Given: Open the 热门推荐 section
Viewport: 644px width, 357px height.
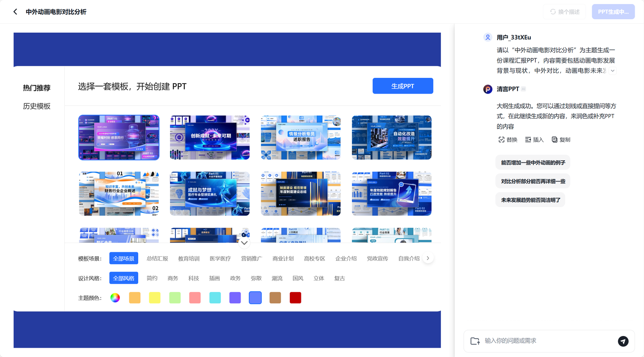Looking at the screenshot, I should click(37, 88).
